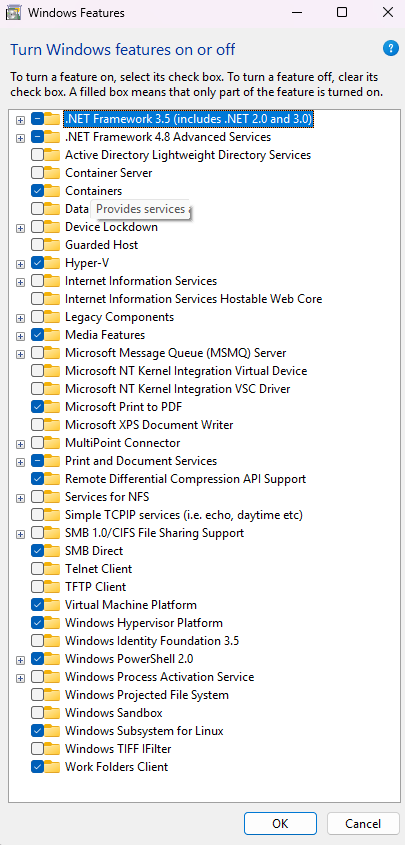
Task: Toggle the Work Folders Client checkbox
Action: coord(38,767)
